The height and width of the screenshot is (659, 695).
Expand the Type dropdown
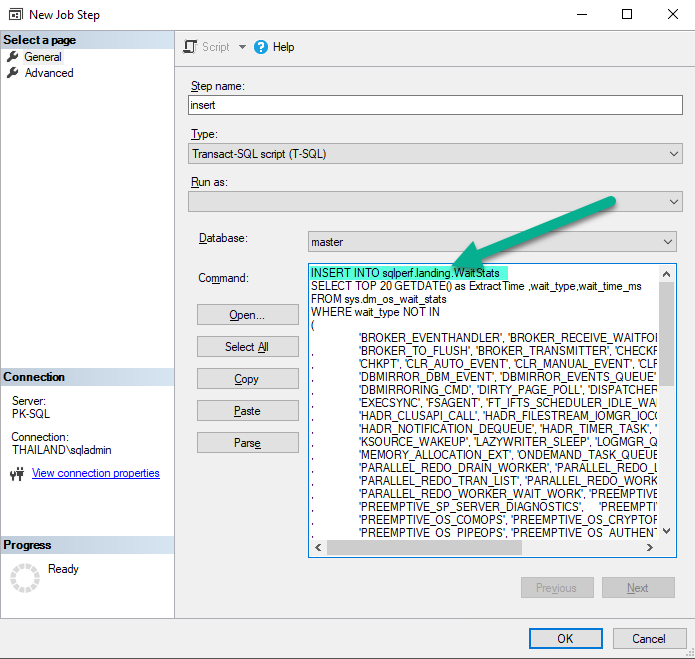[x=673, y=154]
